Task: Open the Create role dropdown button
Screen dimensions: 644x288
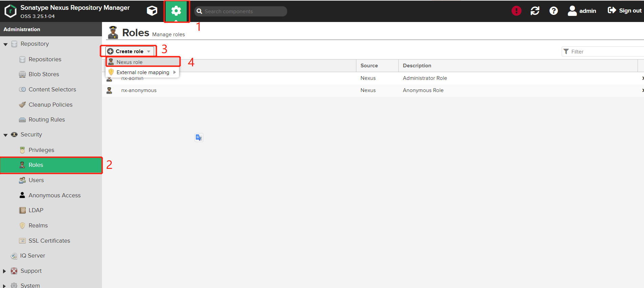Action: (130, 51)
